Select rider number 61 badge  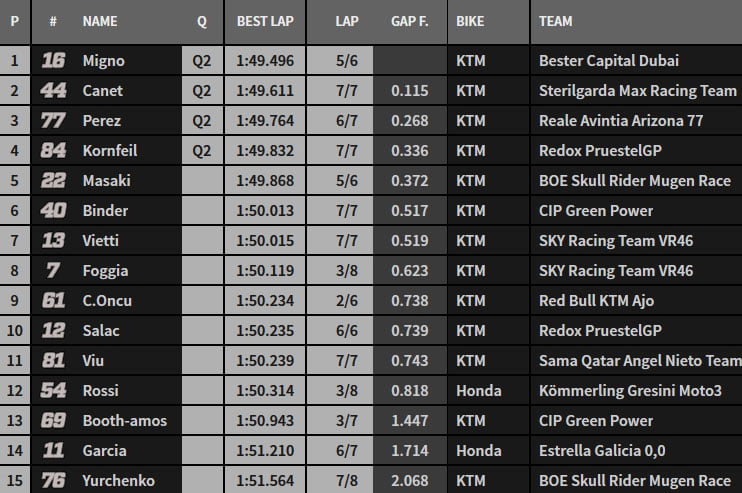click(53, 301)
